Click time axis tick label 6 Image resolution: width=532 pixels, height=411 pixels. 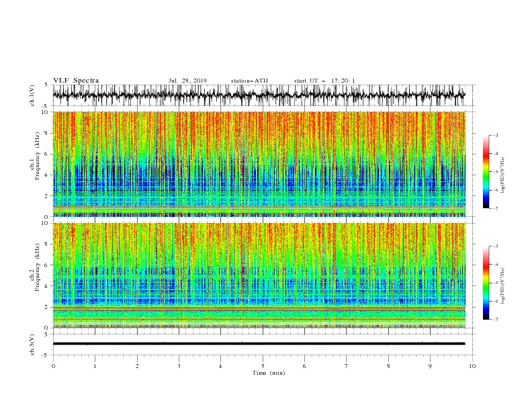(x=304, y=366)
